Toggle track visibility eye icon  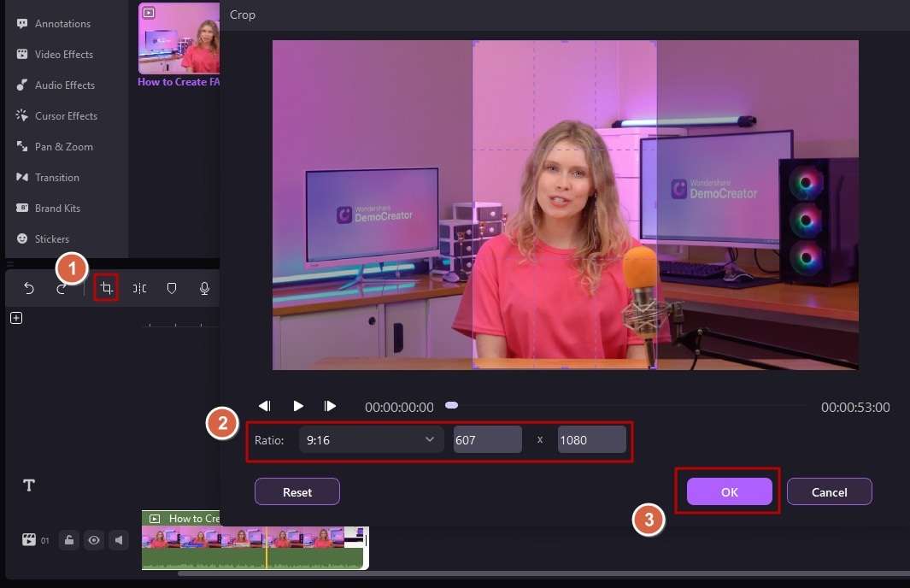click(x=93, y=540)
